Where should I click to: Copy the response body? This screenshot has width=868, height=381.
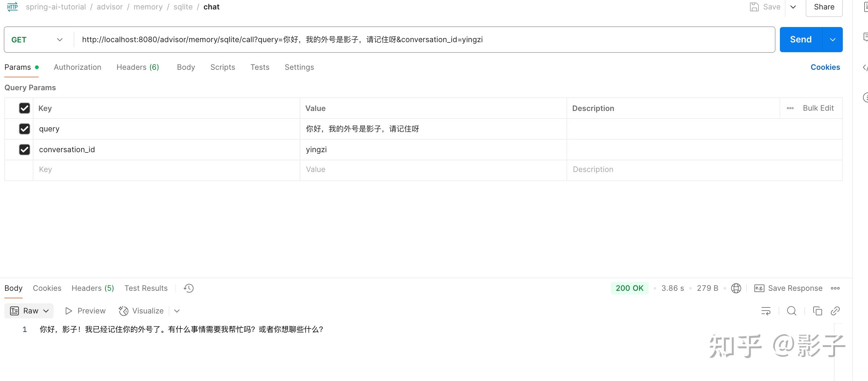(818, 311)
